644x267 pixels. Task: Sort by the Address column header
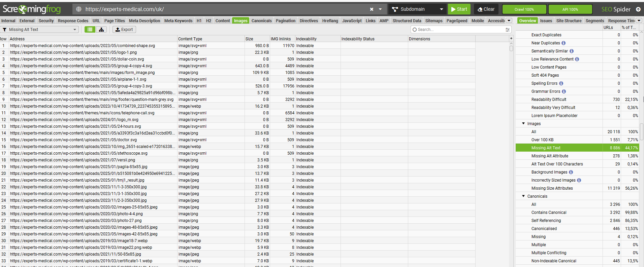(x=93, y=39)
